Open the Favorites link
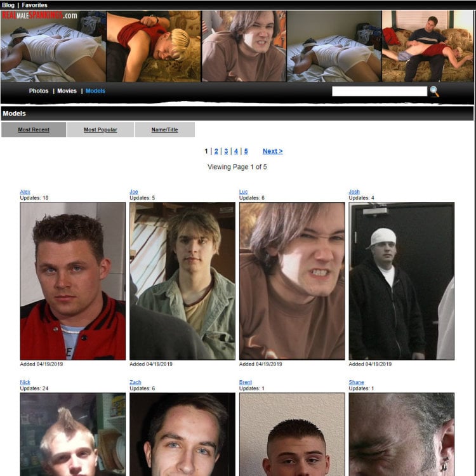Viewport: 476px width, 476px height. (x=35, y=5)
